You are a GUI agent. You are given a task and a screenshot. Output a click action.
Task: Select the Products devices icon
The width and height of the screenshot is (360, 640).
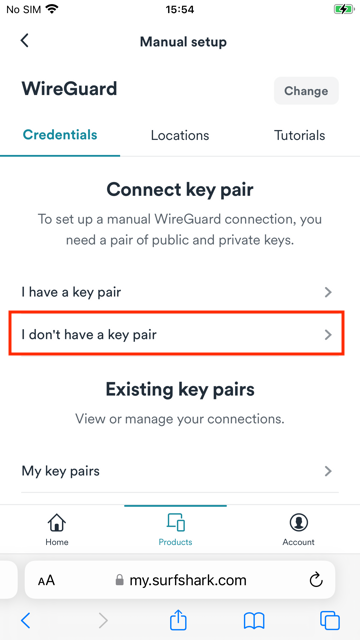(x=176, y=522)
